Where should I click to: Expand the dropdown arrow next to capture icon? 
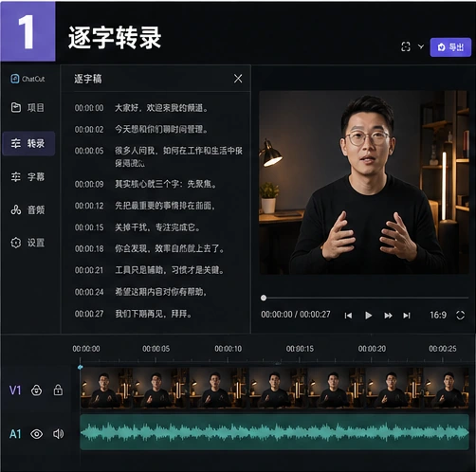pyautogui.click(x=421, y=46)
